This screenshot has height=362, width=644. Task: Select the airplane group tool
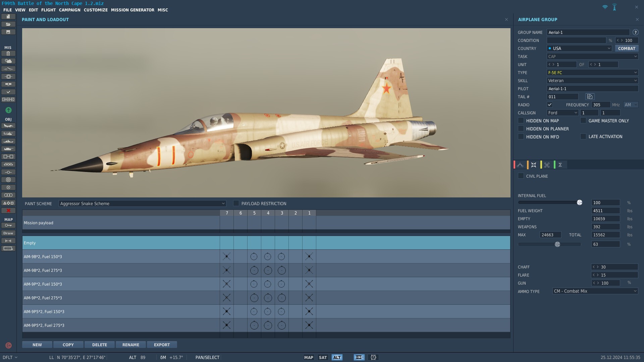pos(8,126)
